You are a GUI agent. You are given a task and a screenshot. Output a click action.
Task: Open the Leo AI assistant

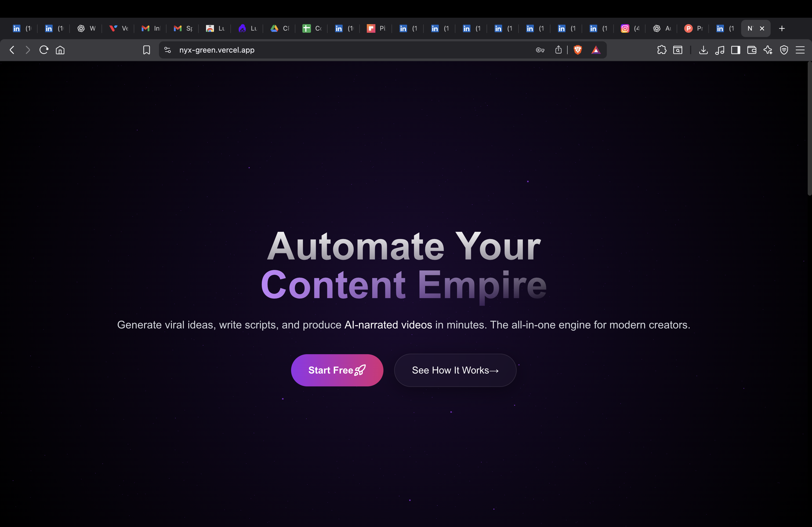pyautogui.click(x=768, y=50)
